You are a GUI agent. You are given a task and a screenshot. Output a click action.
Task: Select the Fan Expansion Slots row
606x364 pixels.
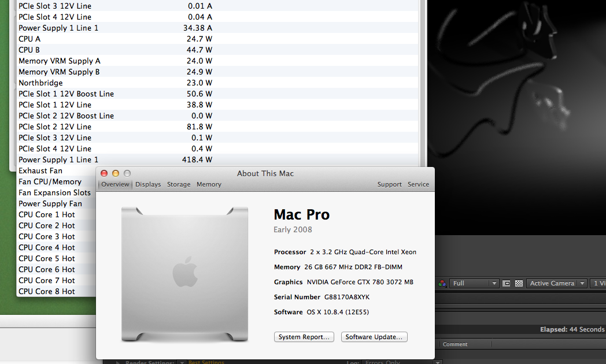click(x=57, y=192)
